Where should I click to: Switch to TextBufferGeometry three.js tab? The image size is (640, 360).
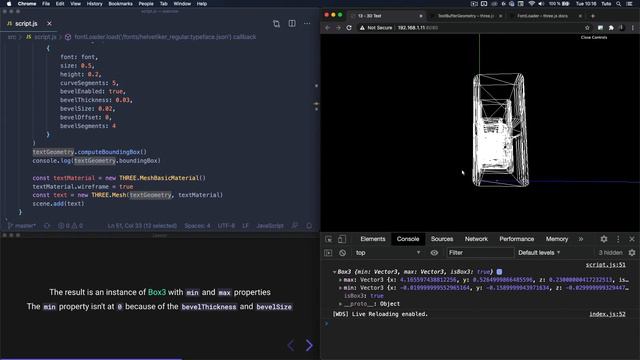(466, 16)
